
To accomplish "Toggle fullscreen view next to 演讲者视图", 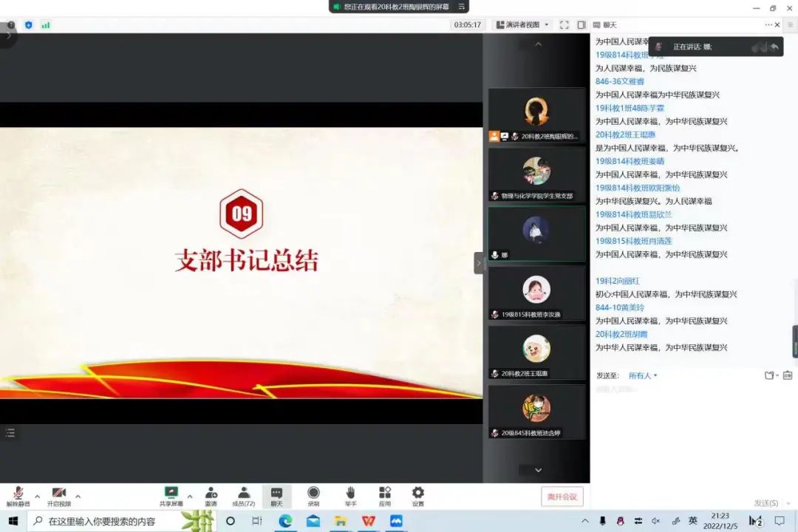I will pos(565,24).
